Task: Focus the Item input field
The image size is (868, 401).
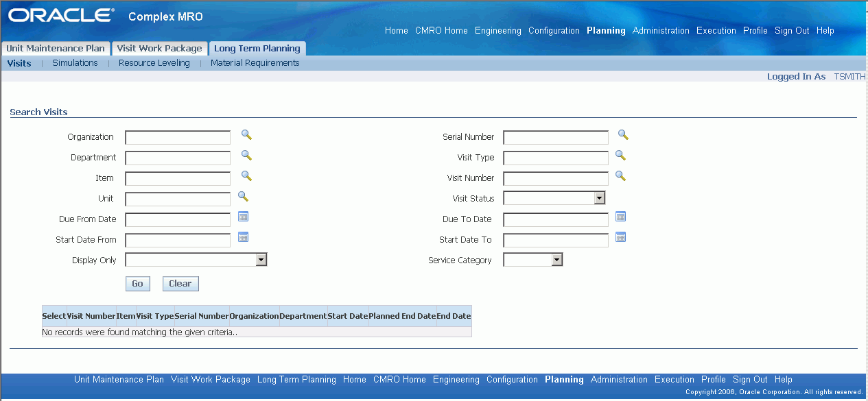Action: coord(178,179)
